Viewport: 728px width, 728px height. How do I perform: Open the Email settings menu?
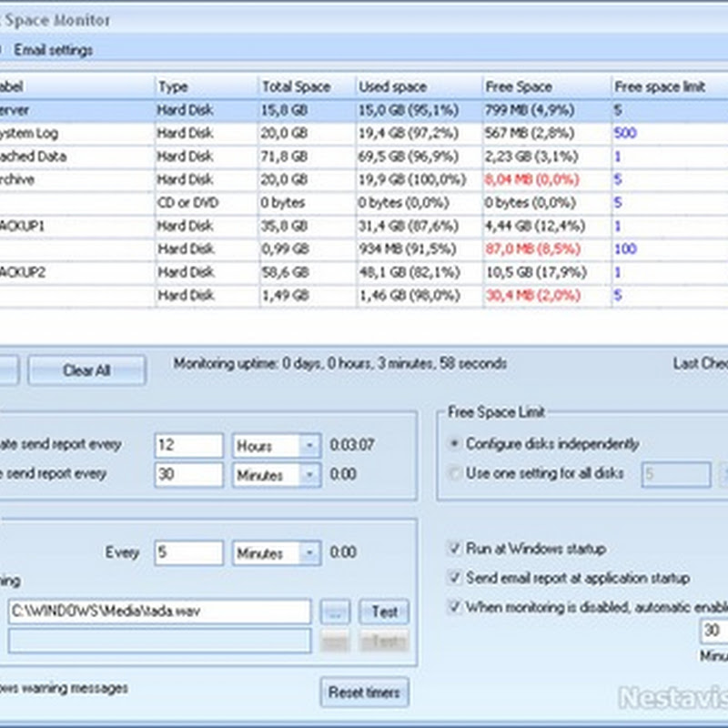(x=53, y=50)
